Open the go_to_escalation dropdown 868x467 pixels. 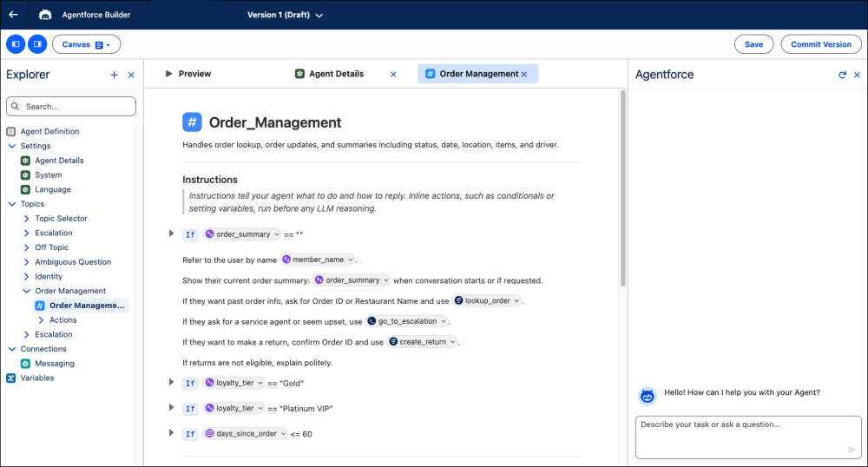[x=407, y=321]
